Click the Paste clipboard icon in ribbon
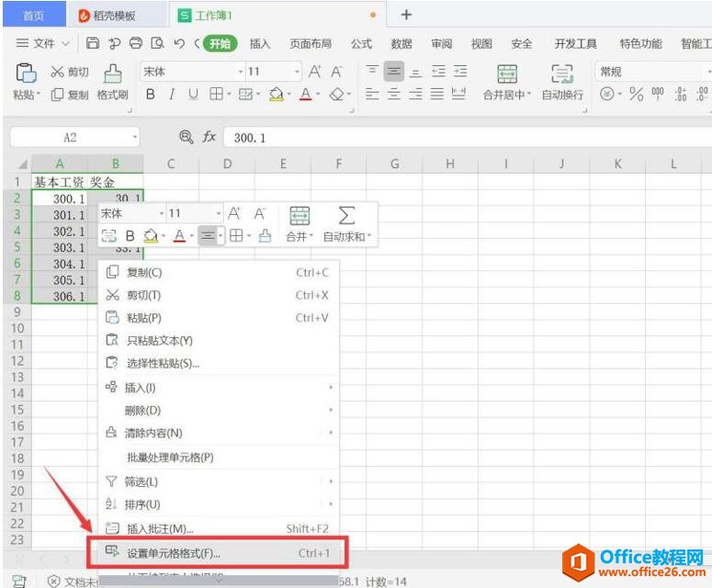 click(x=26, y=73)
